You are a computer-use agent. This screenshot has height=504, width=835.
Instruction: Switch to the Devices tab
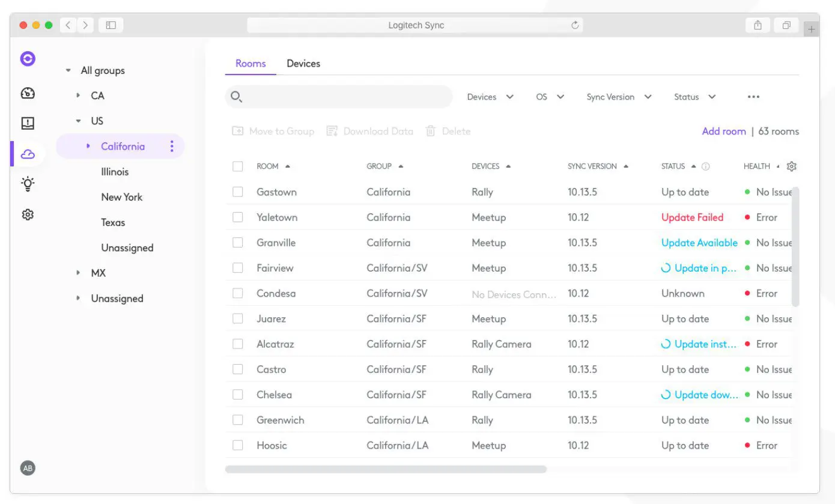pos(303,64)
